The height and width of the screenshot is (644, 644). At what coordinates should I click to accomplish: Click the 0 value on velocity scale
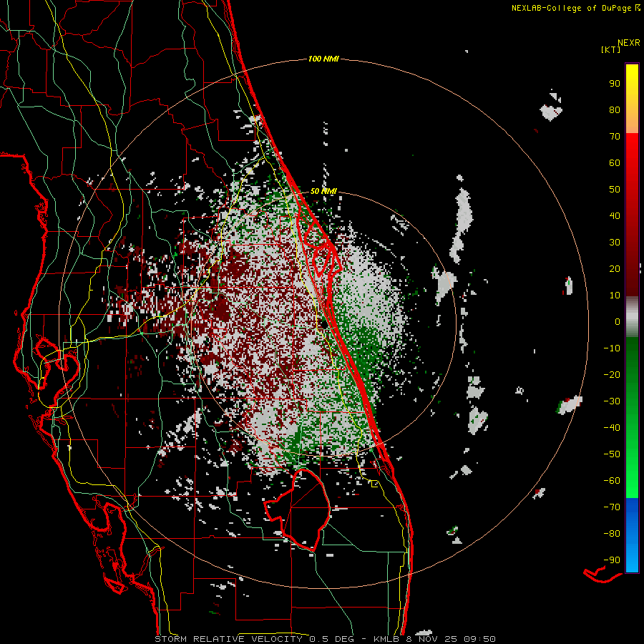(x=618, y=322)
